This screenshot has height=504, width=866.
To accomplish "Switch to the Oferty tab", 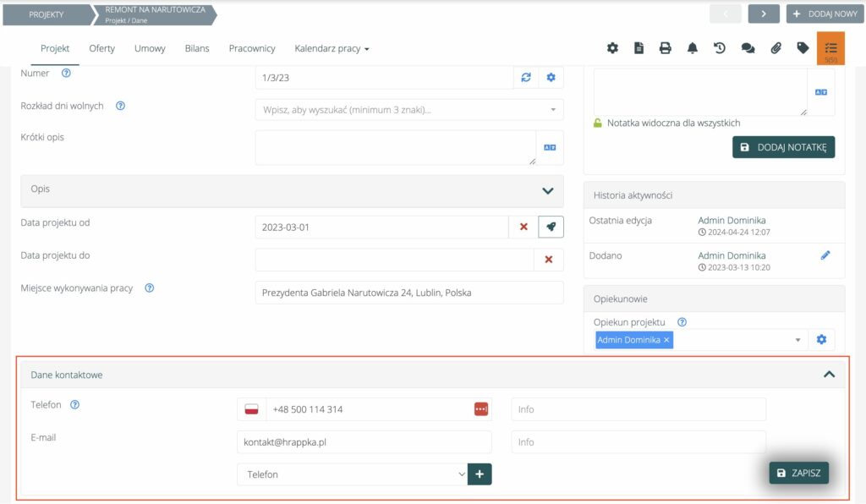I will point(101,49).
